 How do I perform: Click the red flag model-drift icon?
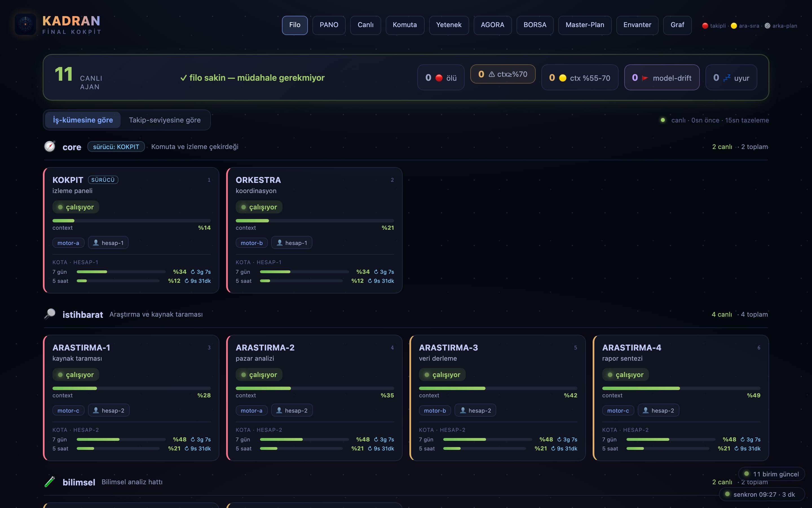(x=645, y=78)
